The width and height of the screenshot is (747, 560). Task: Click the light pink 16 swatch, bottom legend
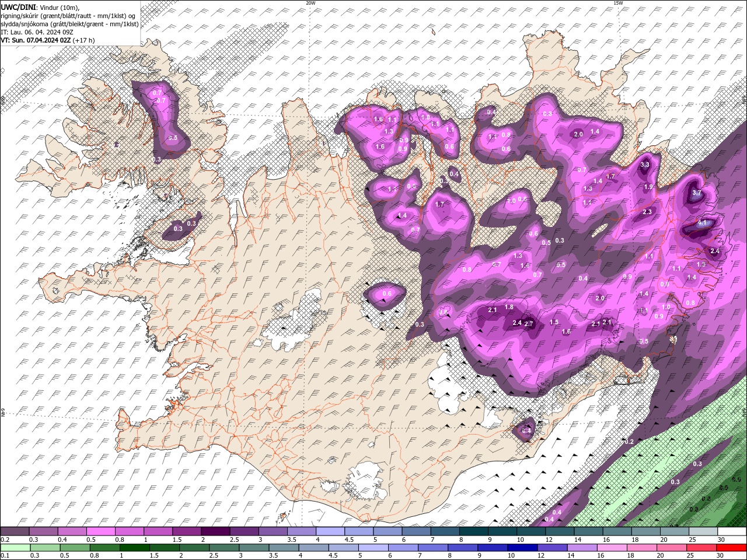tap(611, 548)
